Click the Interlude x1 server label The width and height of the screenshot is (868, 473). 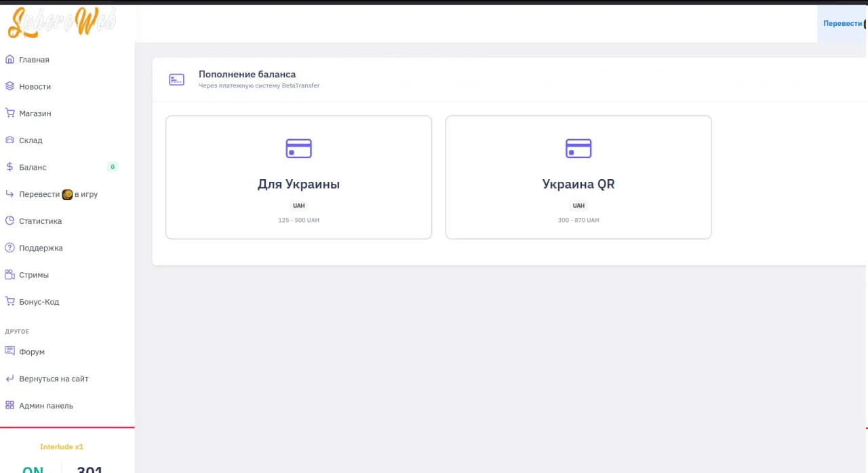click(x=62, y=447)
